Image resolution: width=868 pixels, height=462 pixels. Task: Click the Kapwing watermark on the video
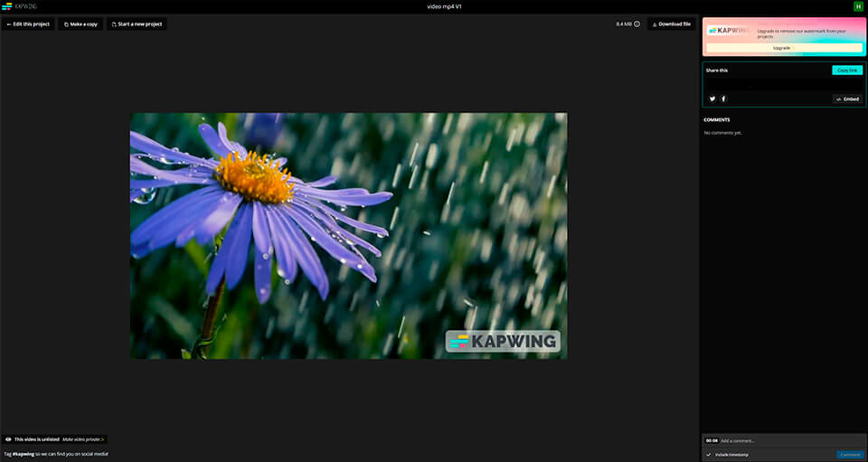click(503, 342)
